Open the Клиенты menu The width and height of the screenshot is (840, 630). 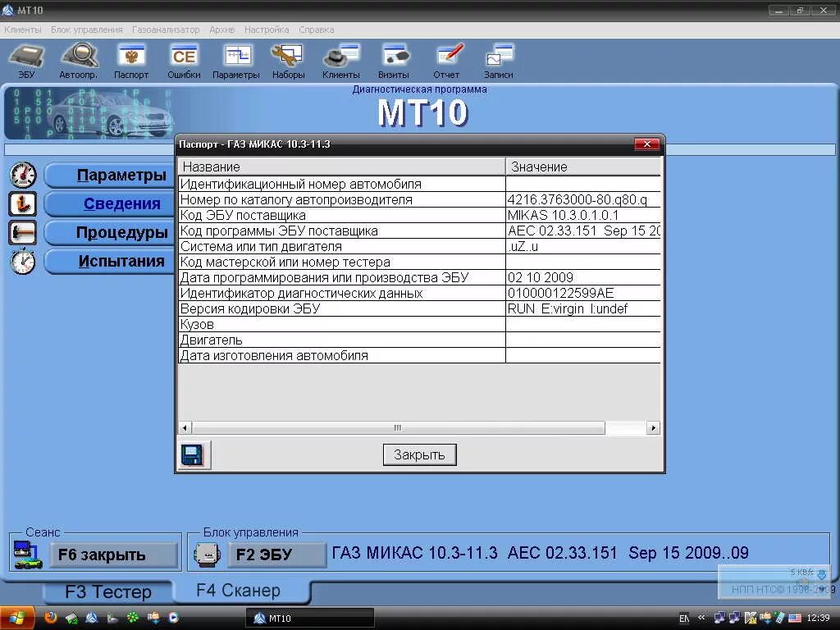pos(23,30)
